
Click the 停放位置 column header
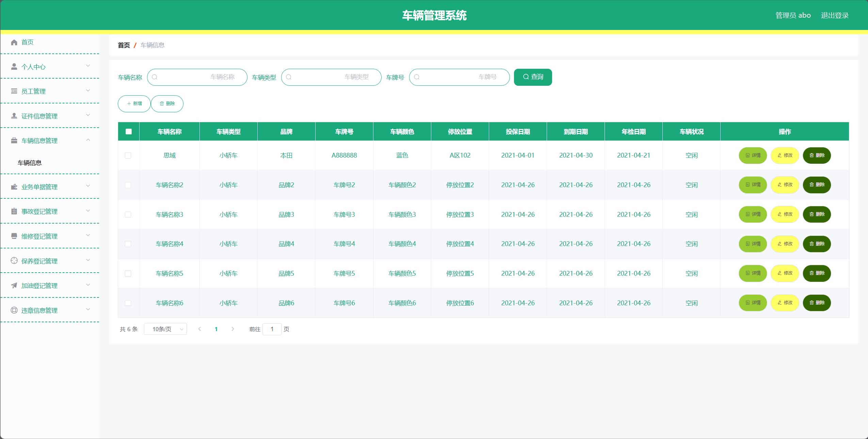pyautogui.click(x=460, y=132)
